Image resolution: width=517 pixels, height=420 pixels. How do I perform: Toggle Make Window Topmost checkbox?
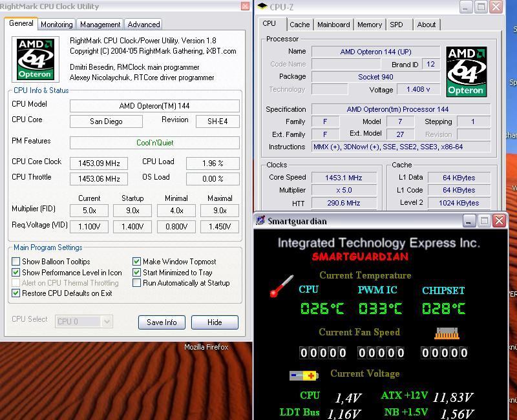(x=136, y=262)
